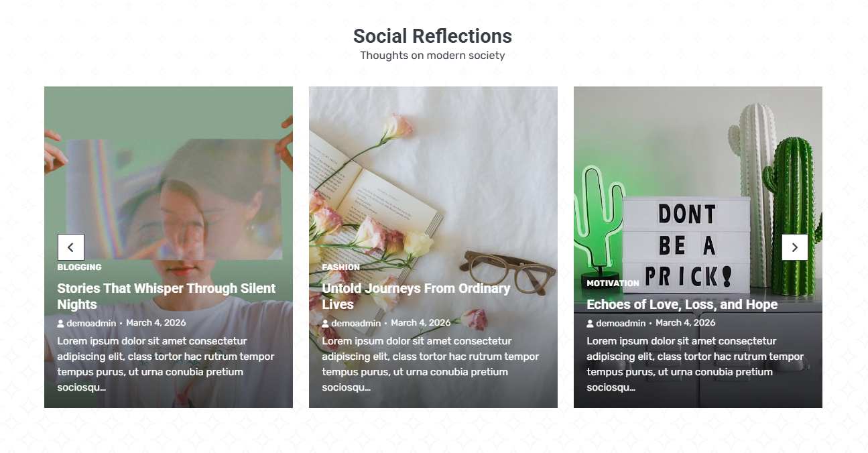This screenshot has height=453, width=868.
Task: Open "Untold Journeys From Ordinary Lives" post
Action: (416, 296)
